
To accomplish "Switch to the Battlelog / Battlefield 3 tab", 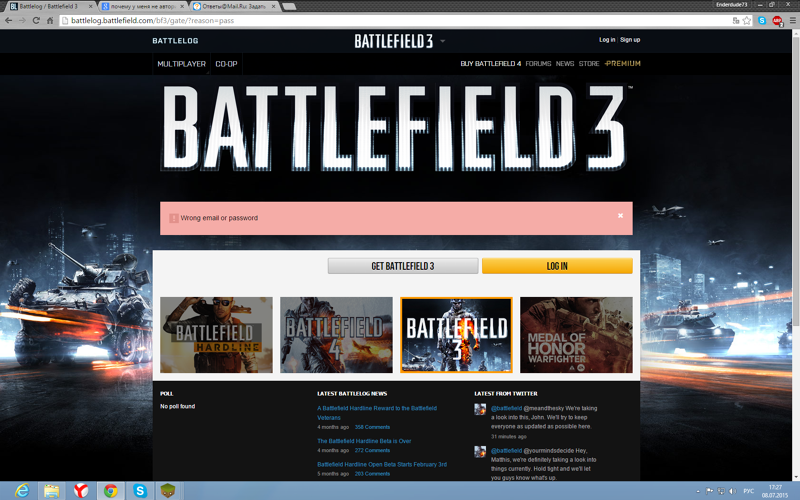I will coord(50,6).
